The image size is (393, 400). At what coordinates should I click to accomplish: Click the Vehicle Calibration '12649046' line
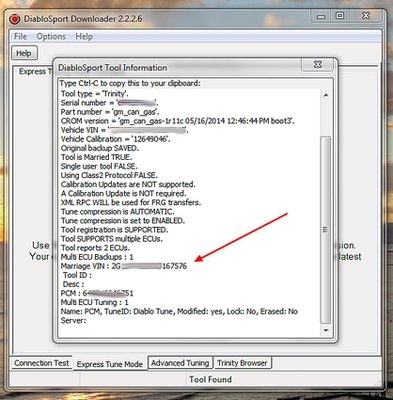[116, 139]
